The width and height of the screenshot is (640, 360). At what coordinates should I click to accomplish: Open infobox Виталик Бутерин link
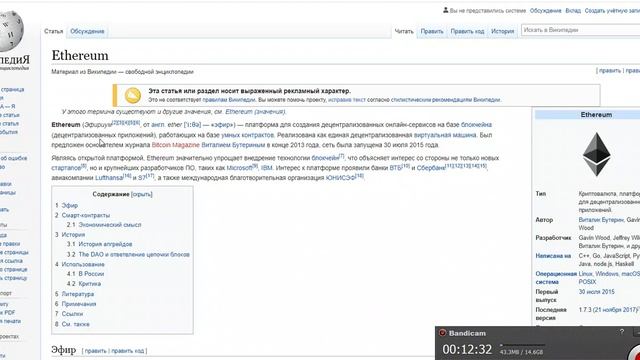pyautogui.click(x=601, y=220)
